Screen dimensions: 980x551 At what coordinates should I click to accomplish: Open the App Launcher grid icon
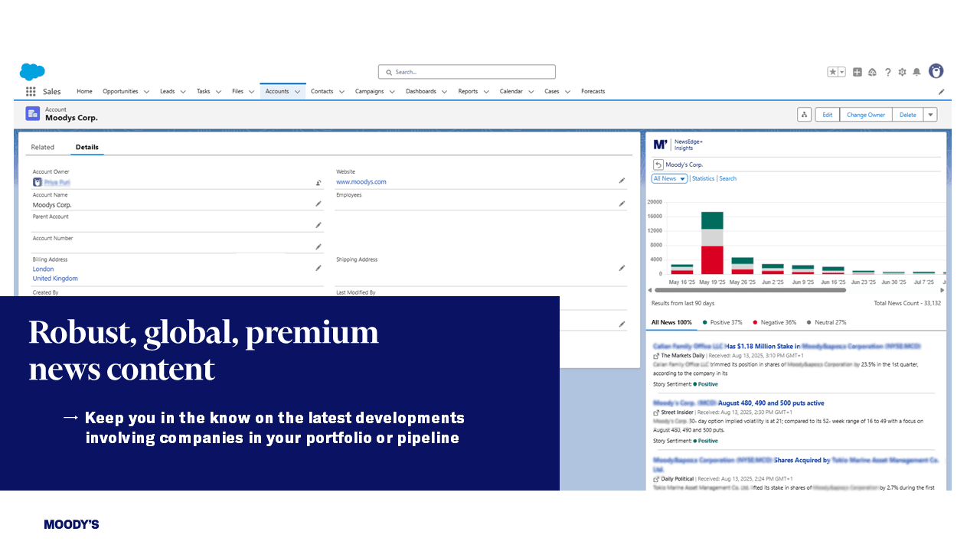click(31, 91)
